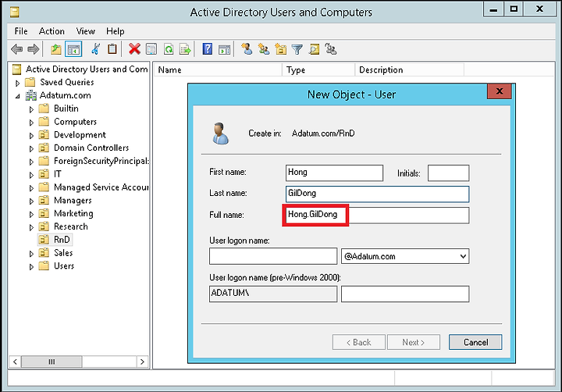Click the Paste clipboard toolbar icon
The width and height of the screenshot is (562, 392).
pos(112,49)
